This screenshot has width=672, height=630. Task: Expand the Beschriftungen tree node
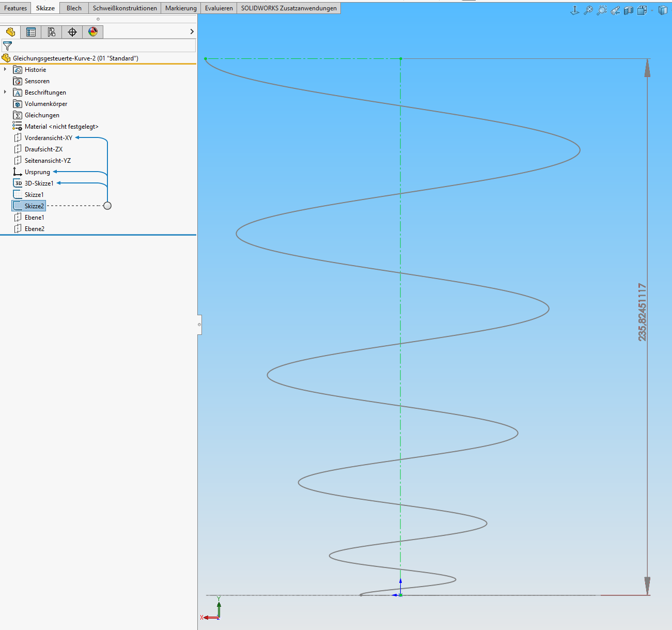pyautogui.click(x=5, y=92)
